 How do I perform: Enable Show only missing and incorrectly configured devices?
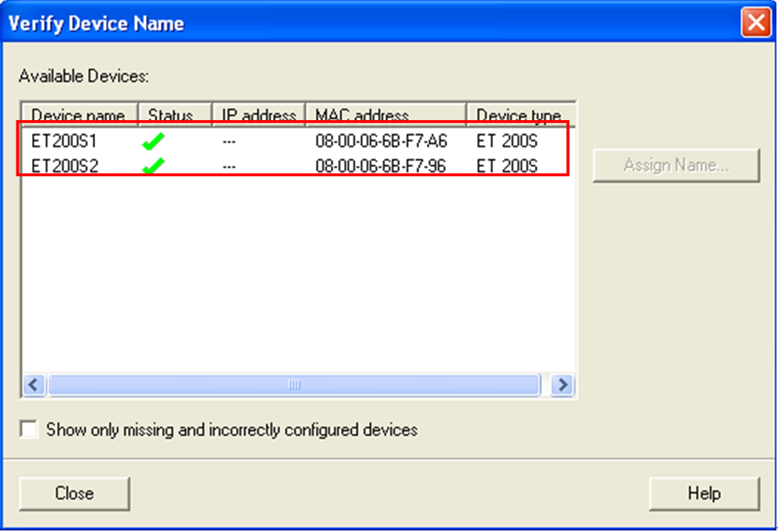tap(29, 429)
